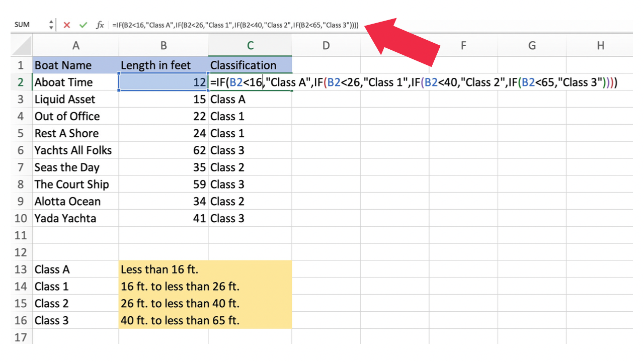The height and width of the screenshot is (362, 644).
Task: Click the down arrow beside the Name Box
Action: [50, 27]
